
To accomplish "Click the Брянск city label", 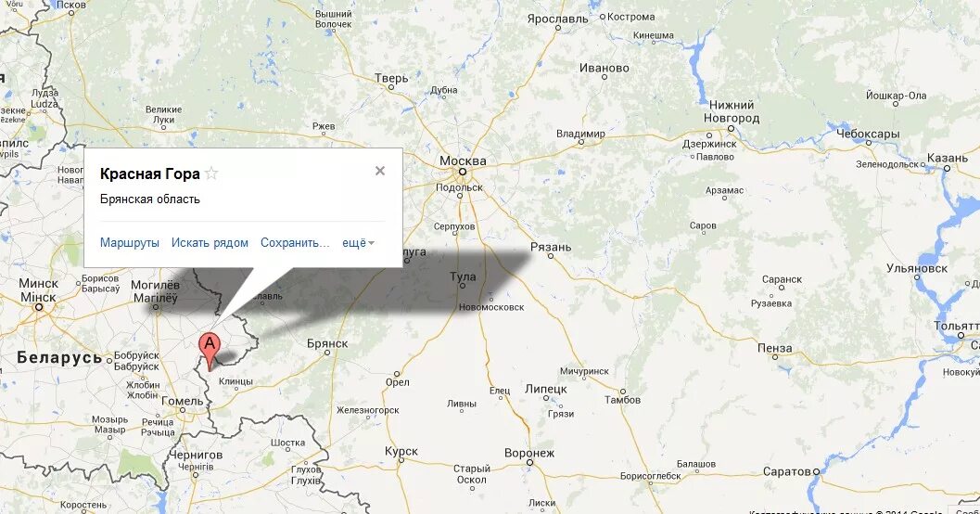I will pyautogui.click(x=327, y=343).
